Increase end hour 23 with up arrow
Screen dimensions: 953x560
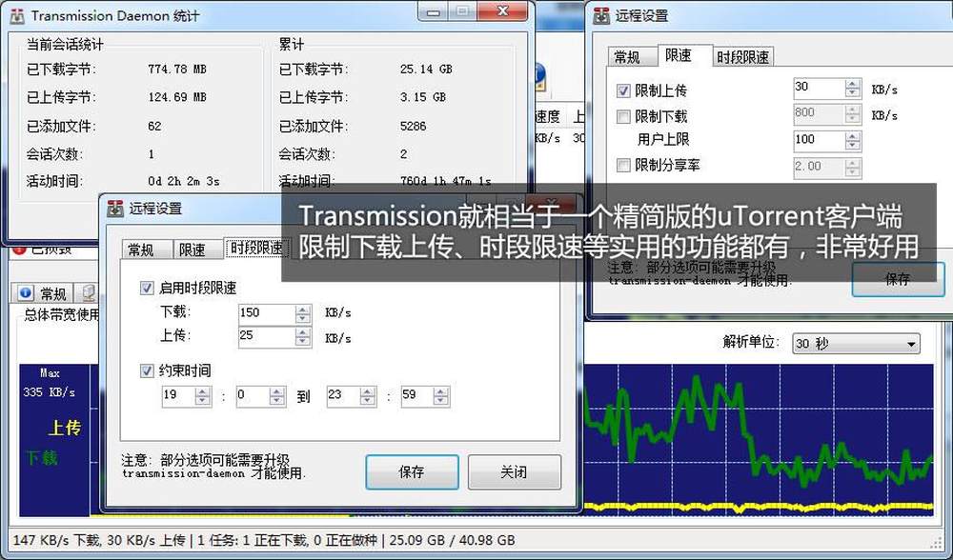[x=367, y=392]
